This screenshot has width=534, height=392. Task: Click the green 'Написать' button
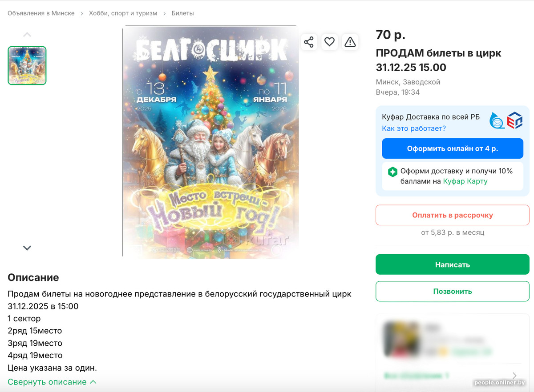click(452, 264)
